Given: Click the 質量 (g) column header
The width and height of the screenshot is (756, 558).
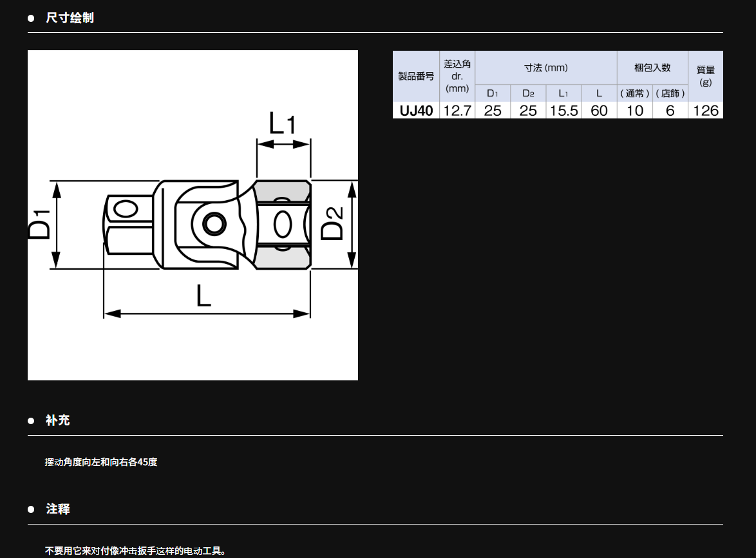Looking at the screenshot, I should 705,76.
